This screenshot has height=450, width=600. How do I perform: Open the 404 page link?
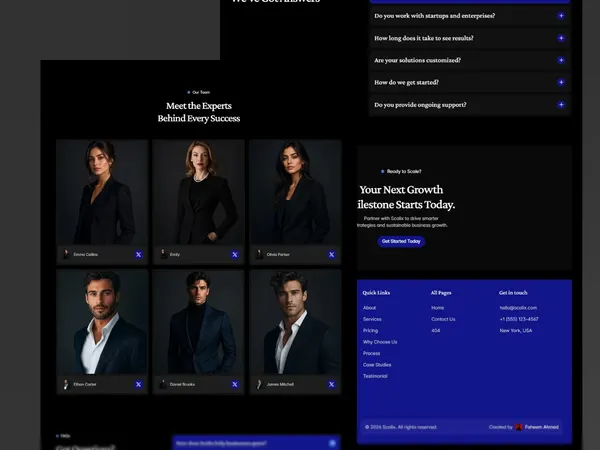[435, 331]
